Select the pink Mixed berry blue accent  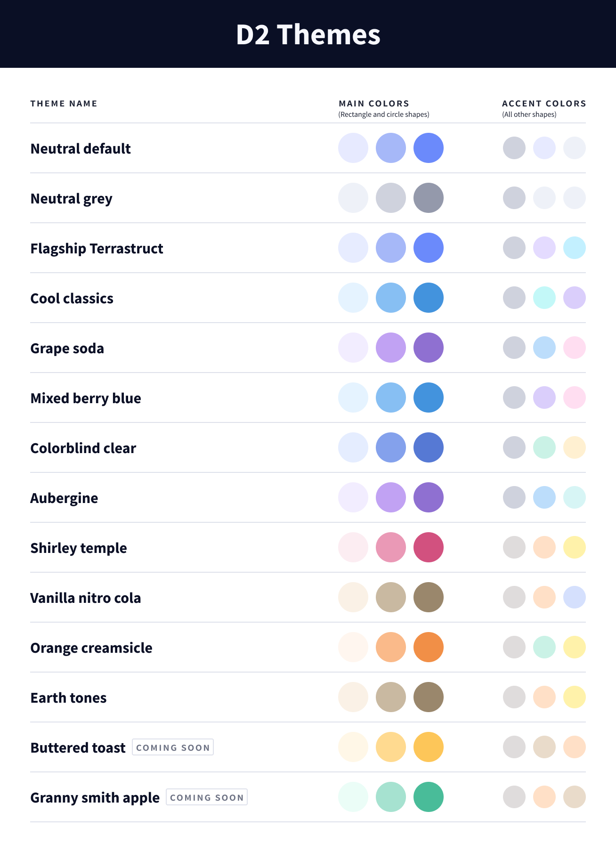coord(575,398)
